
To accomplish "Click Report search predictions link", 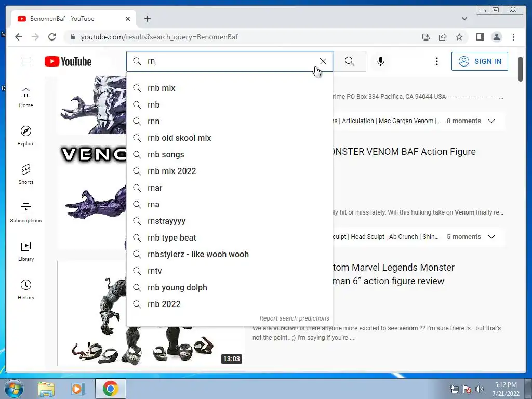I will 294,318.
